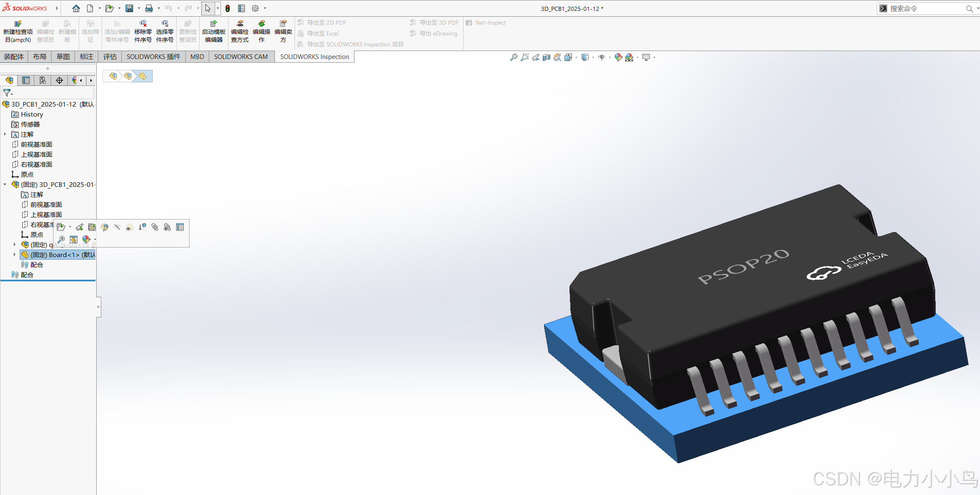Click 启动模板编辑器 (Launch template editor)
The height and width of the screenshot is (495, 980).
tap(213, 31)
